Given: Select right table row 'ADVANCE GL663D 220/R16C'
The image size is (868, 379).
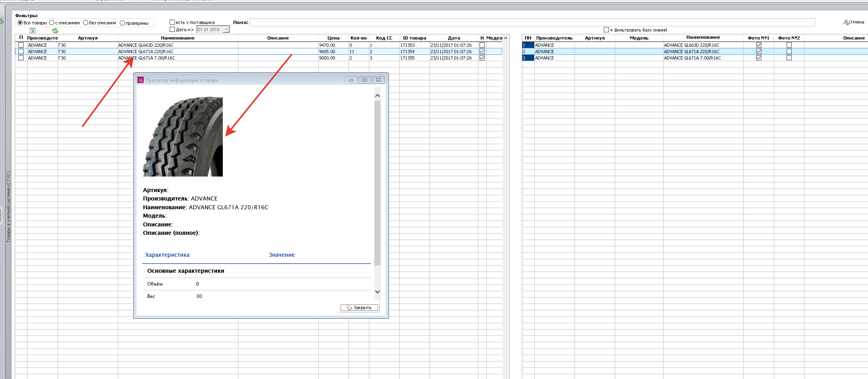Looking at the screenshot, I should click(x=695, y=45).
